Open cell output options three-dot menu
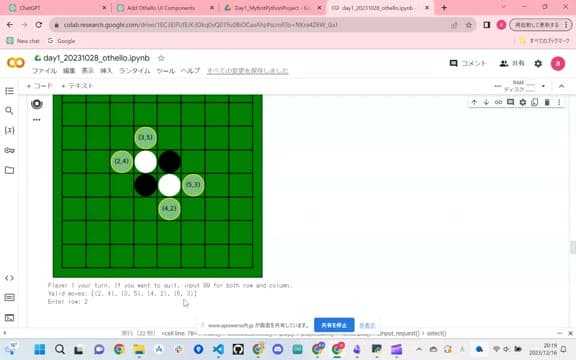The image size is (576, 360). pos(37,120)
